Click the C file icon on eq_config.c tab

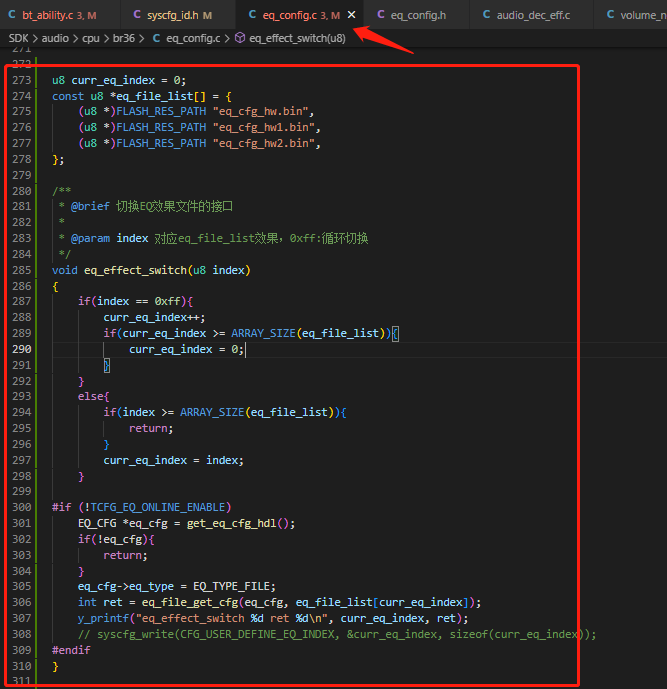click(252, 15)
